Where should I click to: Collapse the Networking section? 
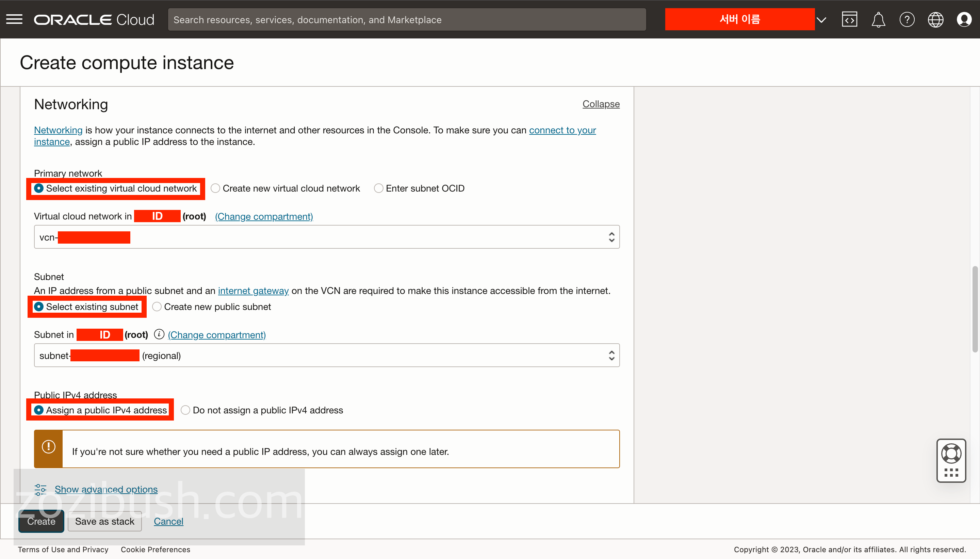click(x=601, y=104)
